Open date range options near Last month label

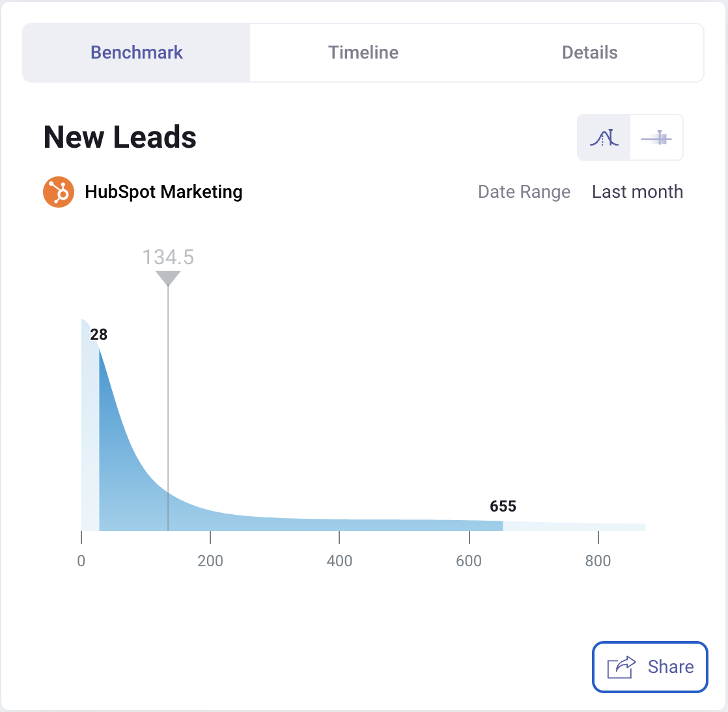pyautogui.click(x=637, y=191)
